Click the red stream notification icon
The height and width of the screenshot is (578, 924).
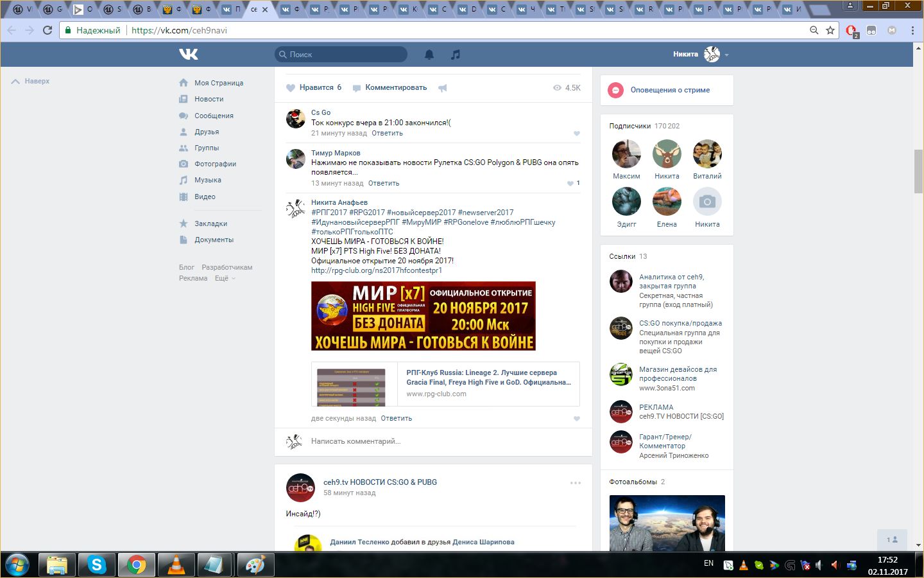(x=615, y=91)
